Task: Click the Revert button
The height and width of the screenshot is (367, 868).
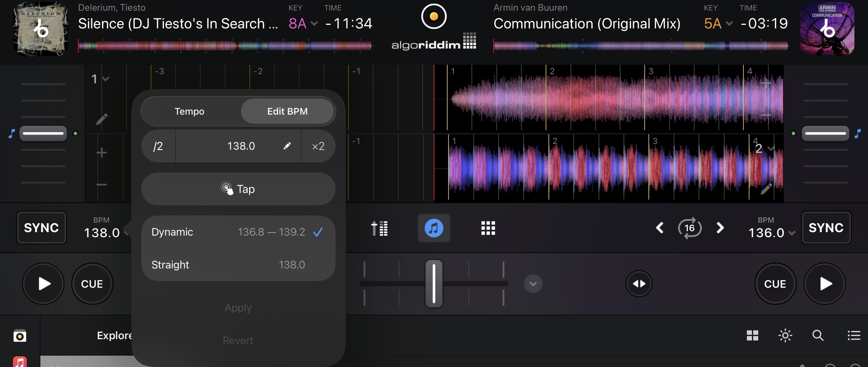Action: [238, 340]
